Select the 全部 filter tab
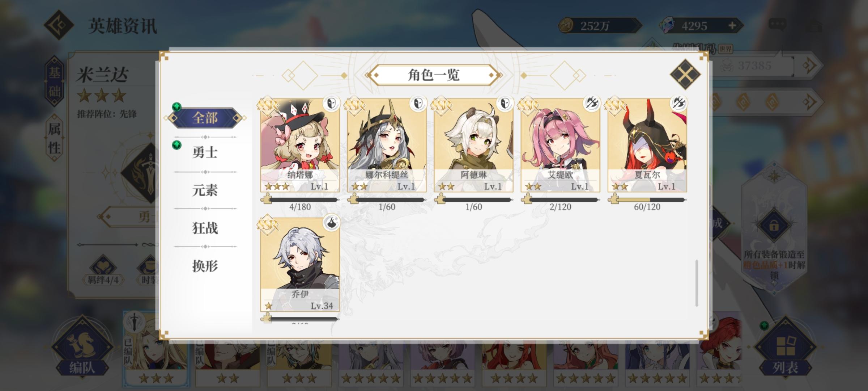 pos(205,118)
